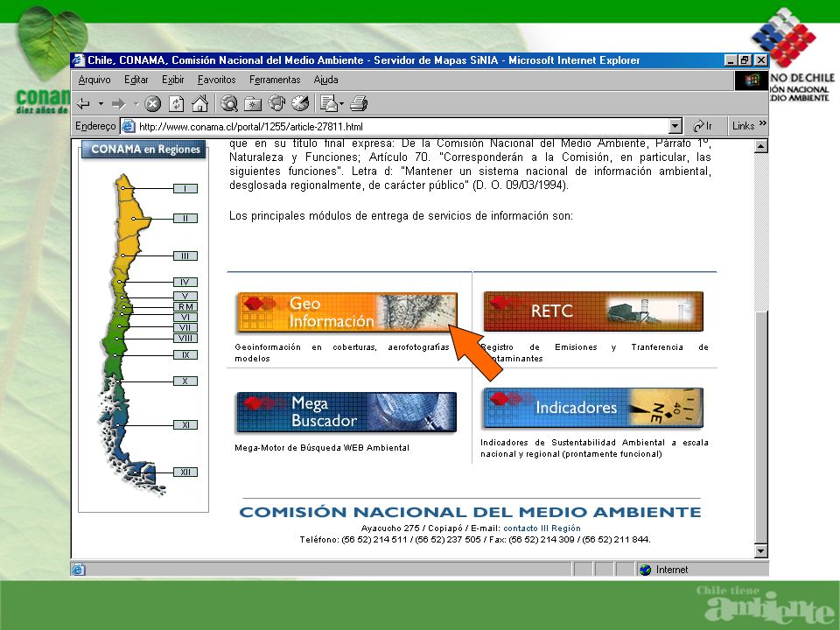Open the Exibir menu
The height and width of the screenshot is (630, 840).
(x=173, y=80)
